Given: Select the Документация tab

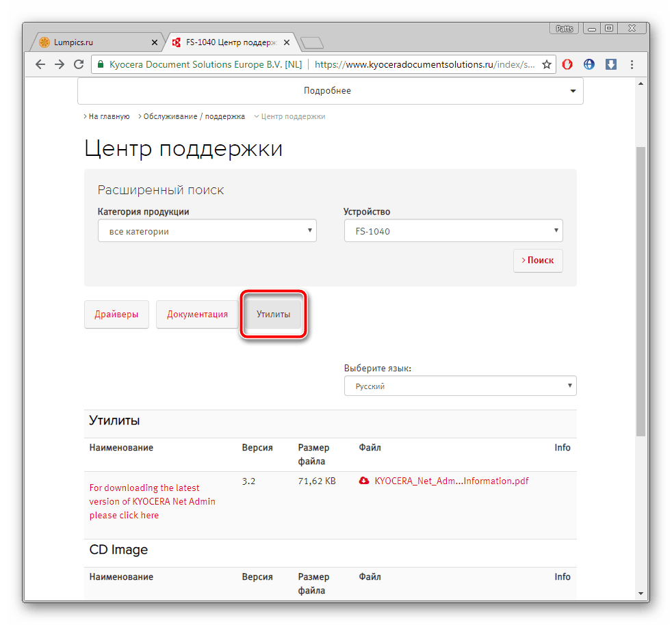Looking at the screenshot, I should 197,315.
